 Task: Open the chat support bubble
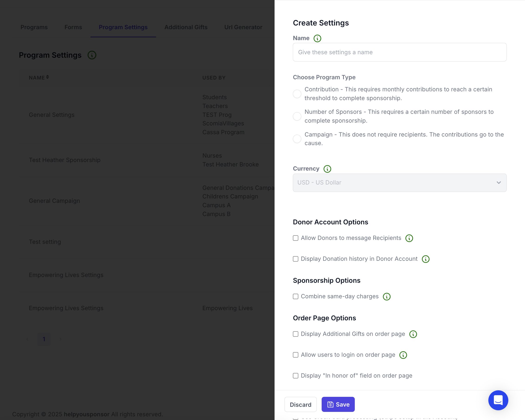498,400
